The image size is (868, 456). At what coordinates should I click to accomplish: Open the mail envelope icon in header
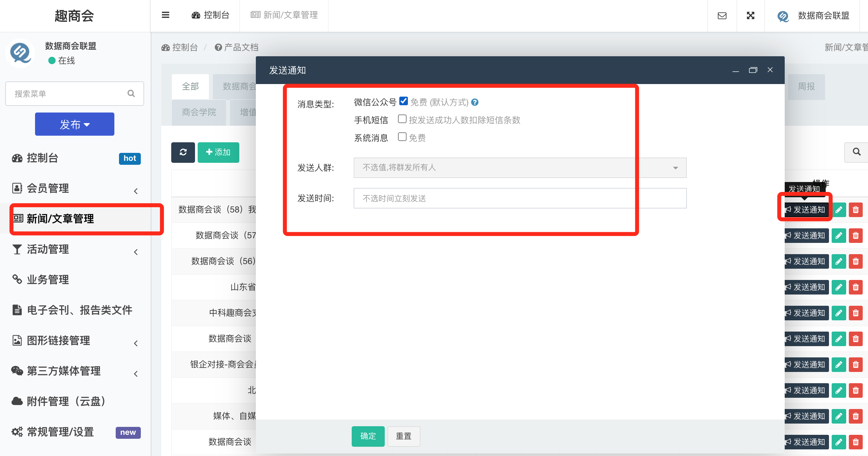click(722, 16)
